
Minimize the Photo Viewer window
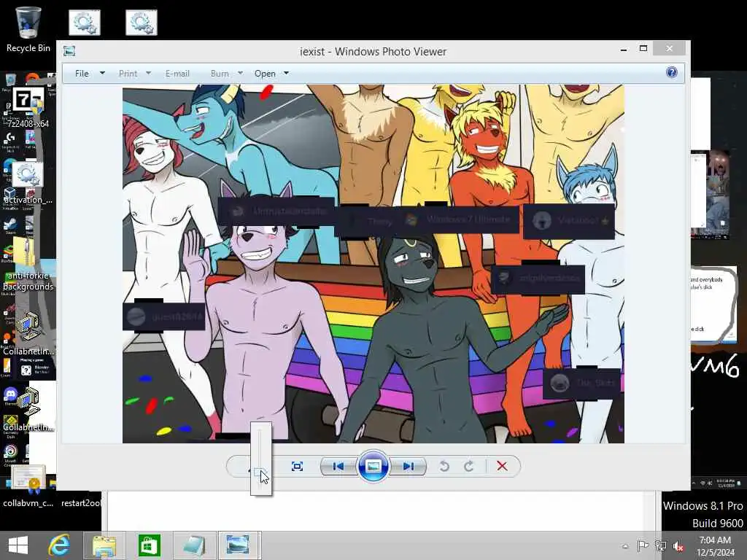624,49
